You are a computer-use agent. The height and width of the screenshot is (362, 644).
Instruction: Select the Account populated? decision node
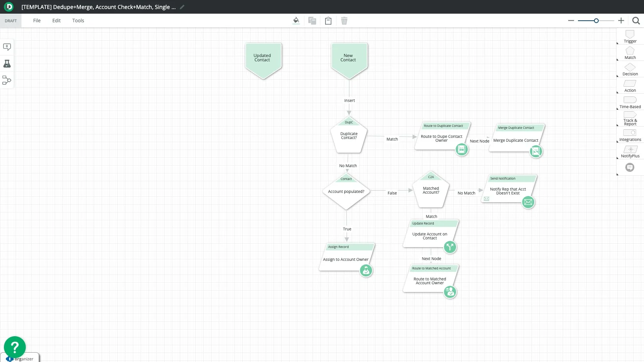[346, 192]
